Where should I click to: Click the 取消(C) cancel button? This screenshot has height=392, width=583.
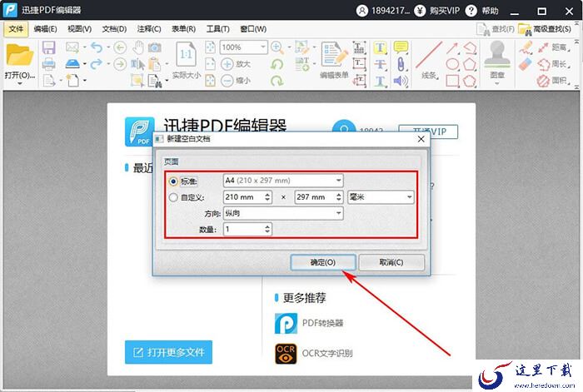tap(391, 262)
